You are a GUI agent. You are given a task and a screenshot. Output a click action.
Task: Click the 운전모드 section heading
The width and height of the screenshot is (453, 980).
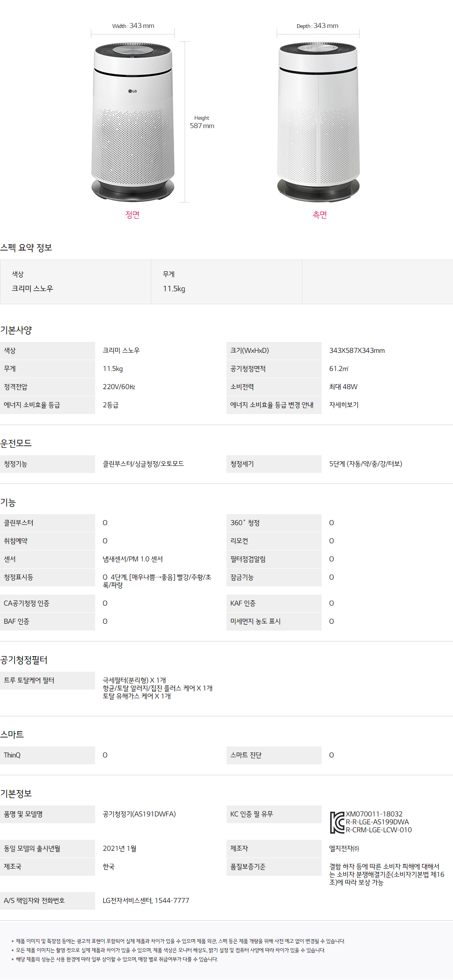[x=16, y=443]
